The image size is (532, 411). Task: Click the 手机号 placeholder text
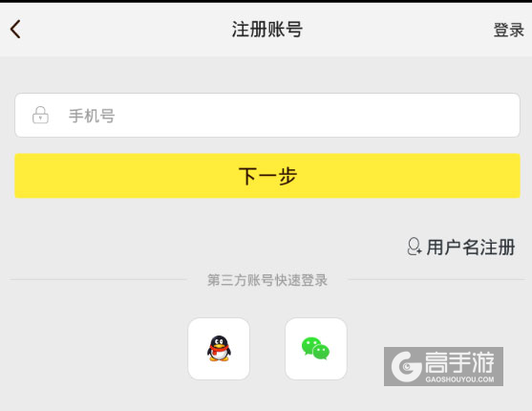click(x=92, y=116)
